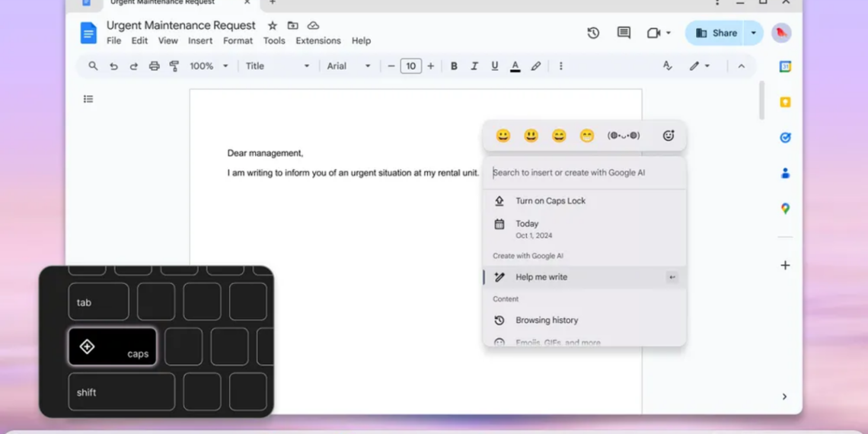Image resolution: width=868 pixels, height=434 pixels.
Task: Click the document vertical scrollbar
Action: point(761,101)
